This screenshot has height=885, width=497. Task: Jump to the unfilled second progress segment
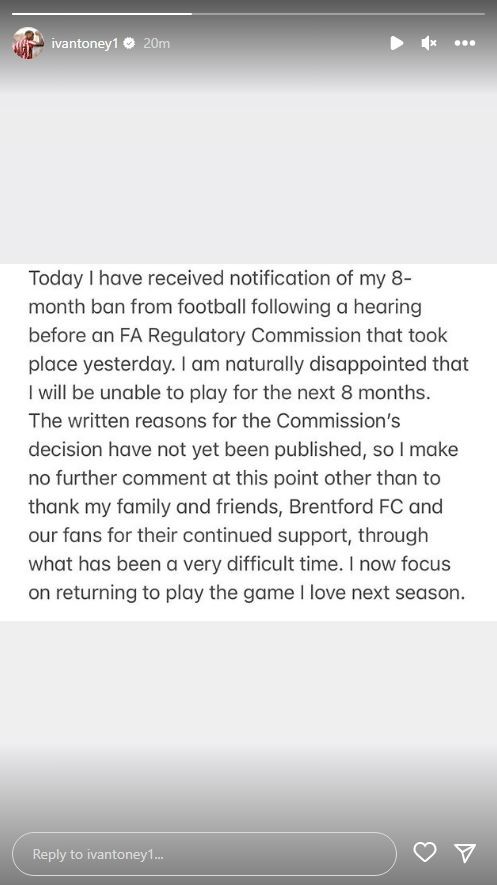(x=338, y=13)
